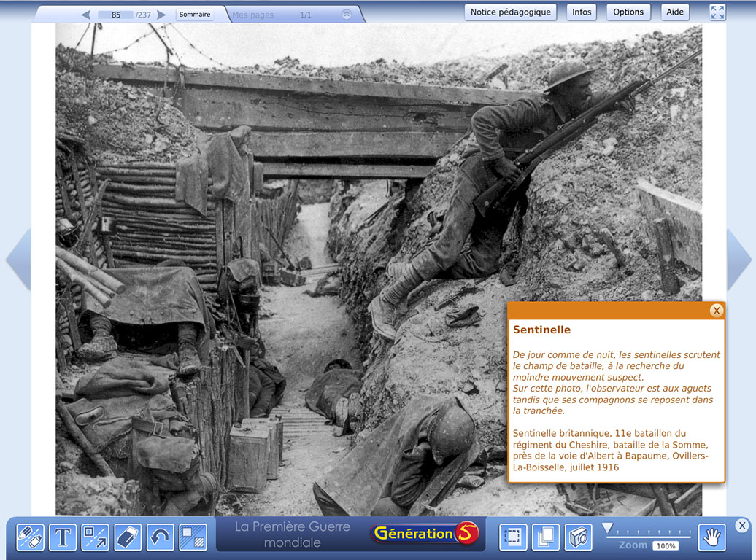Open the Sommaire table of contents
The image size is (756, 560).
click(x=195, y=14)
